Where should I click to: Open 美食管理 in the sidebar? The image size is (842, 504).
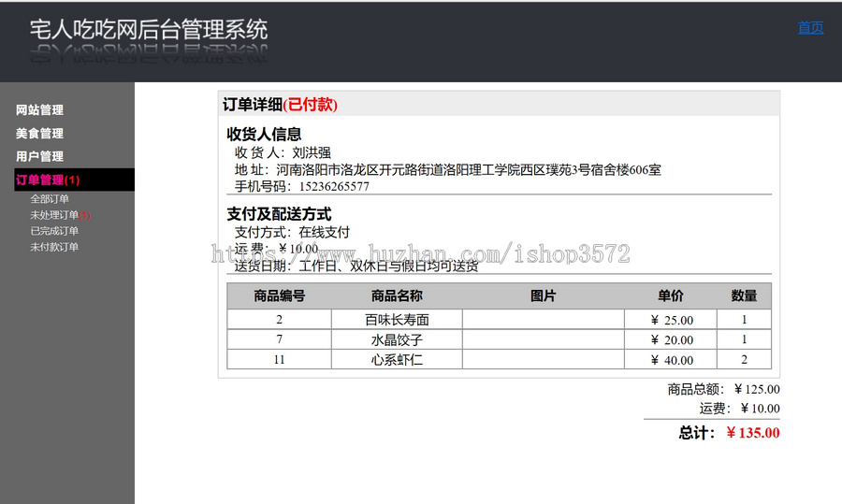pos(39,133)
